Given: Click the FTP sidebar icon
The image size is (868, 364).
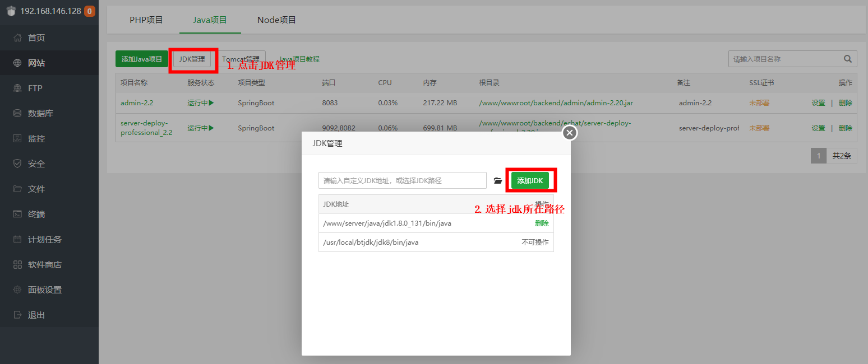Looking at the screenshot, I should click(17, 88).
